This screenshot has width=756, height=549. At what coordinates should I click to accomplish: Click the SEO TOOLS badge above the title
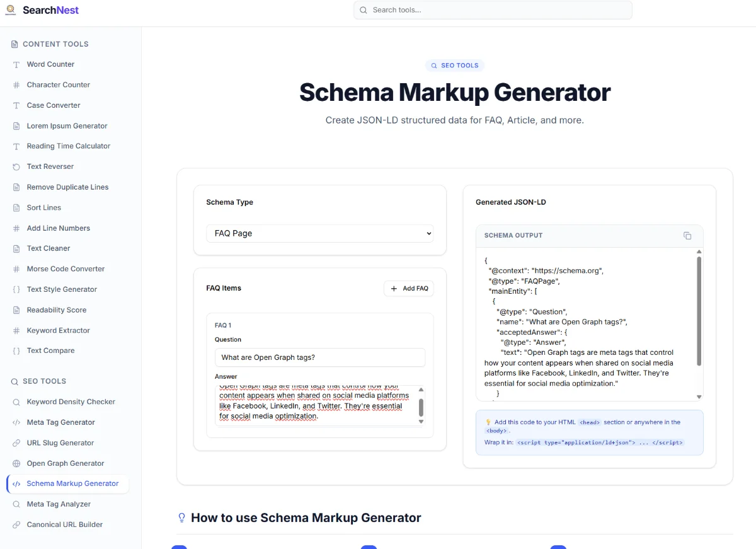tap(454, 65)
